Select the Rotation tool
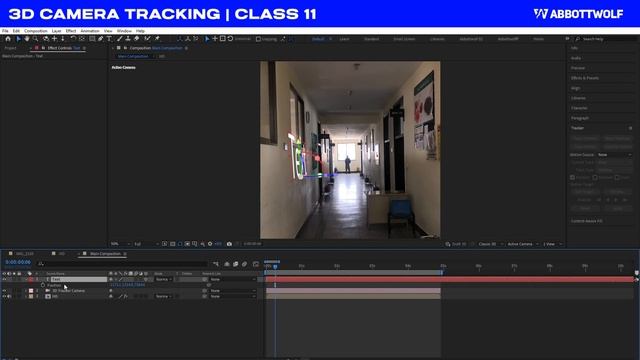640x360 pixels. coord(73,39)
